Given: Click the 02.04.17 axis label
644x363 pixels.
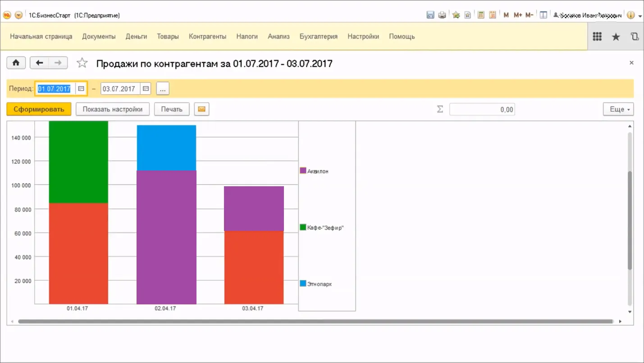Looking at the screenshot, I should pyautogui.click(x=165, y=308).
